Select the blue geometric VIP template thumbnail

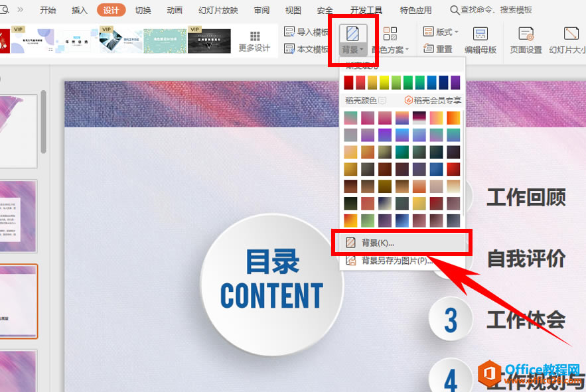coord(121,41)
